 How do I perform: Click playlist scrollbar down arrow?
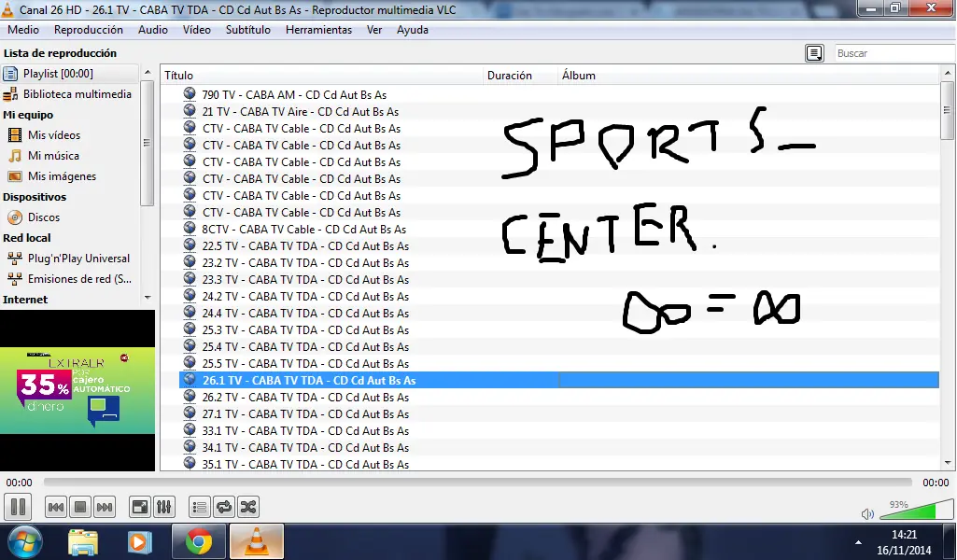948,463
